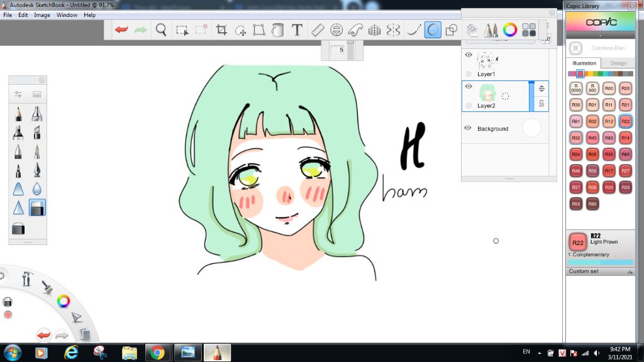644x362 pixels.
Task: Open brush properties sliders icon
Action: click(x=18, y=94)
